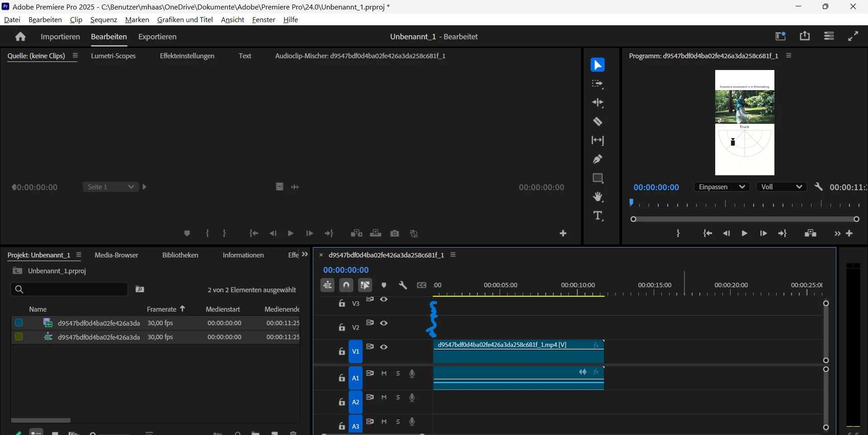
Task: Select the Razor tool
Action: [598, 122]
